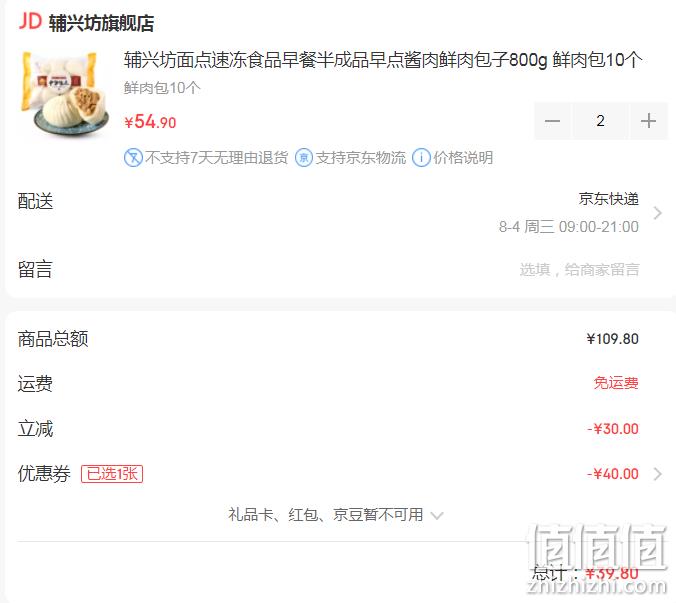The height and width of the screenshot is (603, 676).
Task: Click the price info (i) icon
Action: (421, 158)
